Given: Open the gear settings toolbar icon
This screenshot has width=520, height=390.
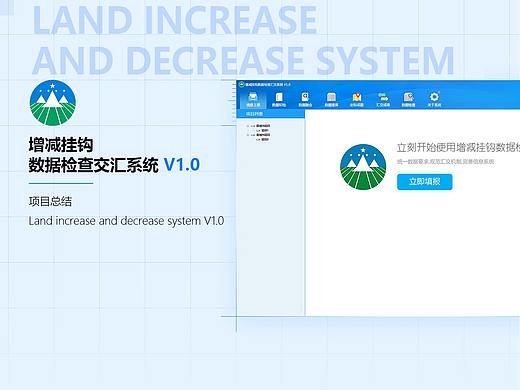Looking at the screenshot, I should click(x=434, y=97).
